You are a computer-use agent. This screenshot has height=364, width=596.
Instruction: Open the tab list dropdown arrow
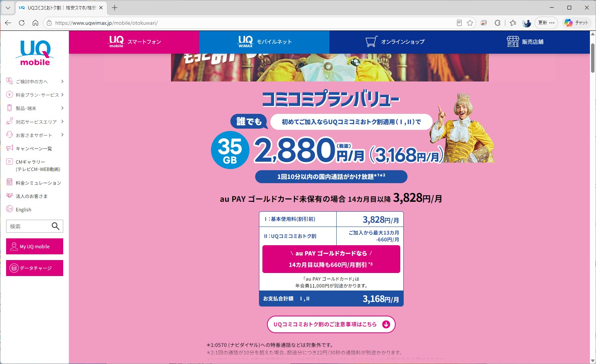(x=8, y=8)
